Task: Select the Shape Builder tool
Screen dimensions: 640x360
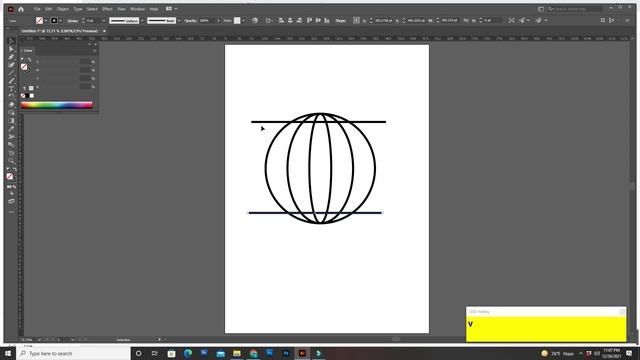Action: tap(11, 113)
